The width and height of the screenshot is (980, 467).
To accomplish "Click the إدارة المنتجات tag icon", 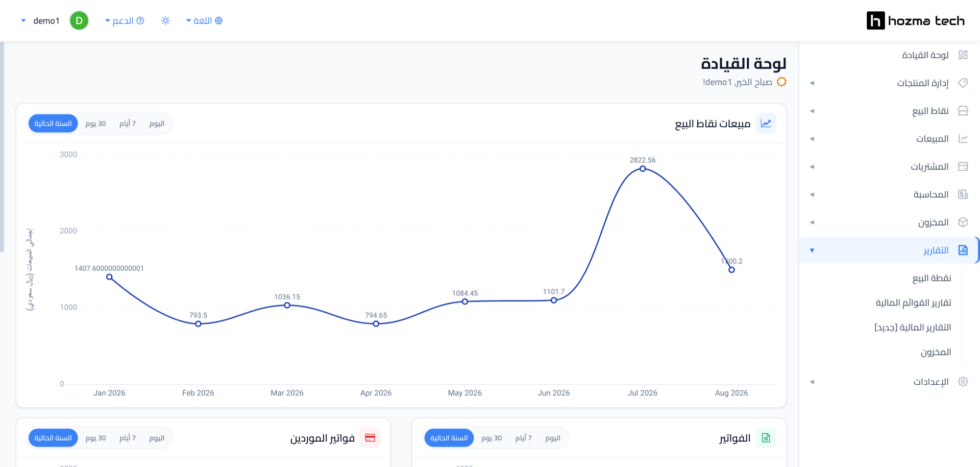I will (x=963, y=83).
